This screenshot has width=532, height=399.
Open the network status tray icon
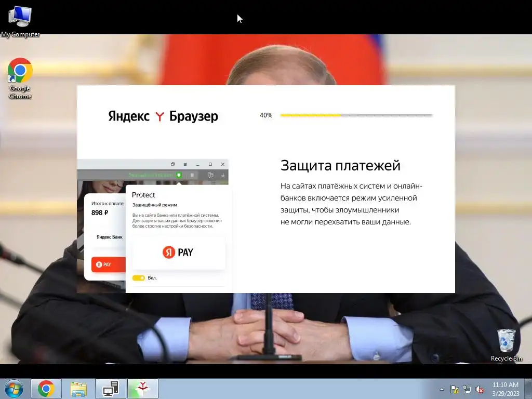tap(467, 389)
